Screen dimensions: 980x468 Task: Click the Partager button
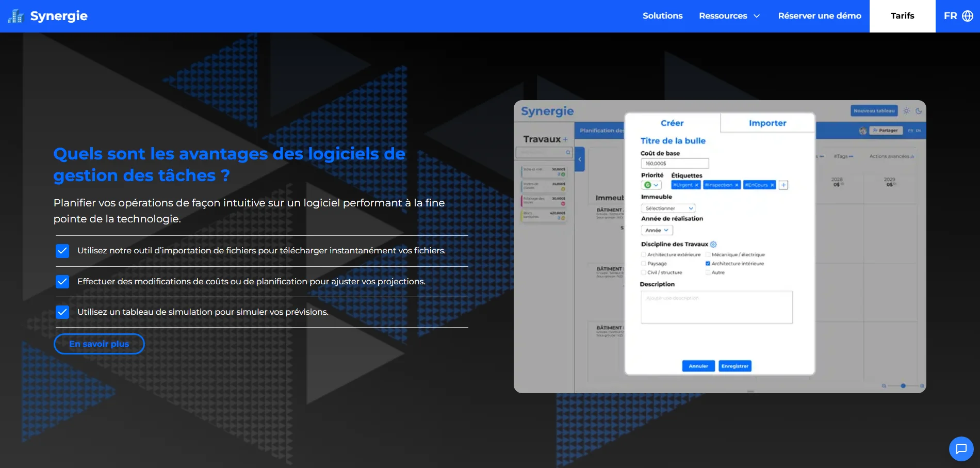click(x=887, y=131)
